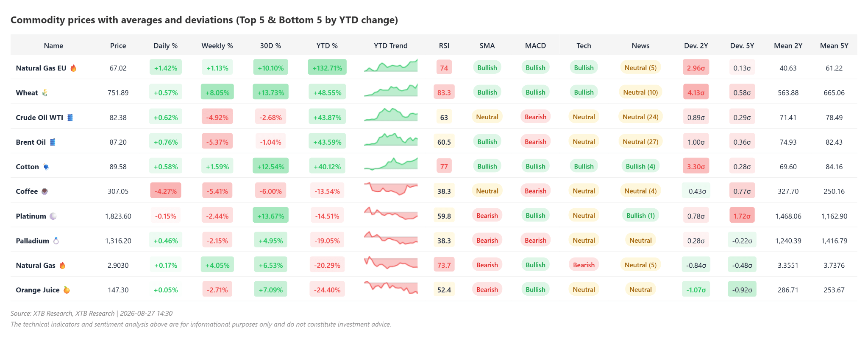Select the Dev. 2Y column header

pyautogui.click(x=696, y=45)
